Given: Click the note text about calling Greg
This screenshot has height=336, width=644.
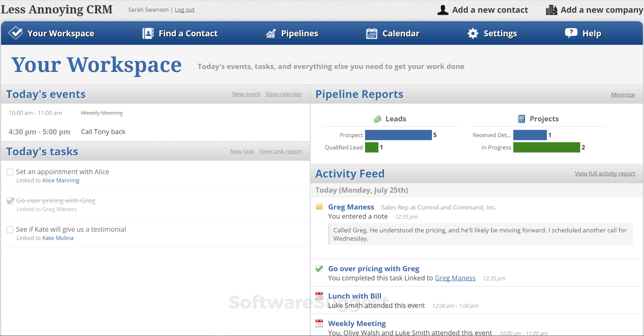Looking at the screenshot, I should coord(480,234).
